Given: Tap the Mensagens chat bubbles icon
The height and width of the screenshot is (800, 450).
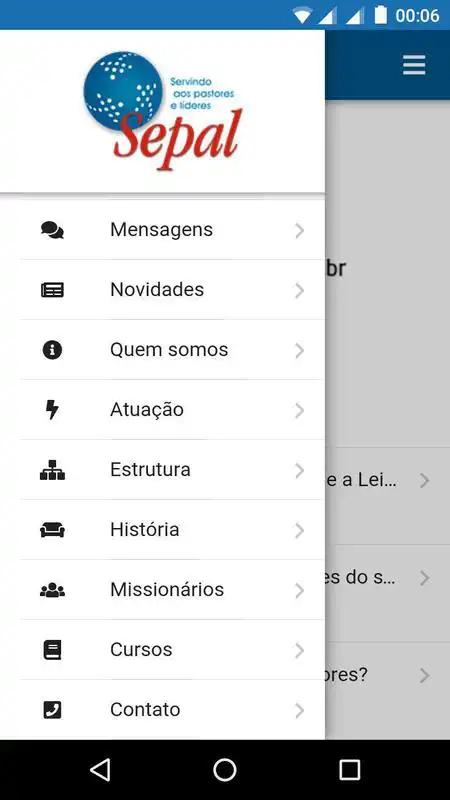Looking at the screenshot, I should tap(52, 230).
